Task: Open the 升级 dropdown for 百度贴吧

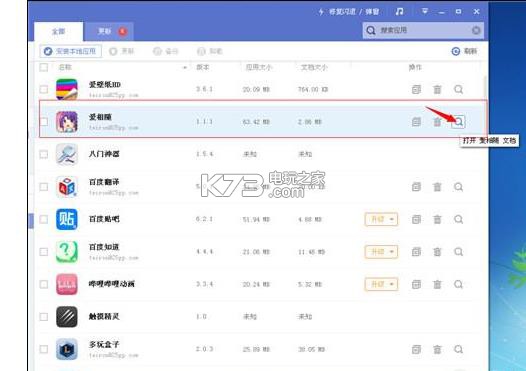Action: 381,219
